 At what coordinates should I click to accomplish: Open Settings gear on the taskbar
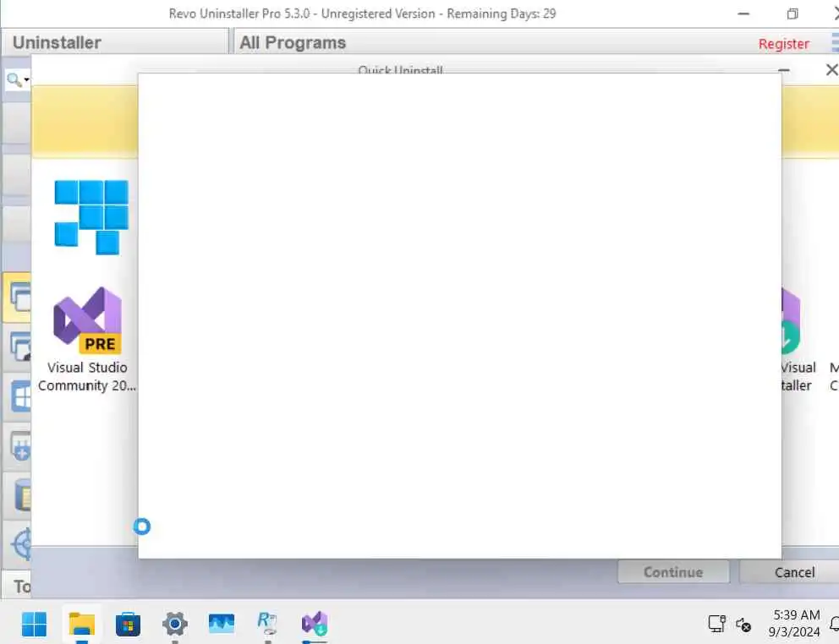[x=174, y=625]
